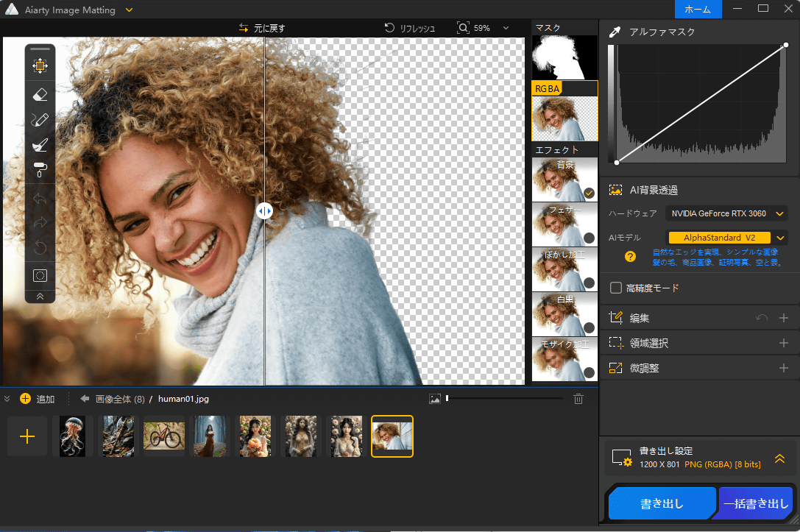
Task: Open the AIモデル AlphaStandard V2 dropdown
Action: point(726,238)
